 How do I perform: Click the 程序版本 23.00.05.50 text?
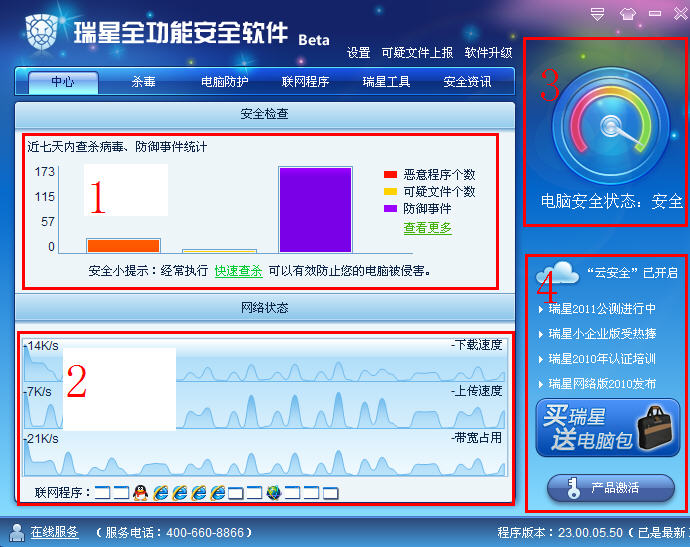[560, 532]
